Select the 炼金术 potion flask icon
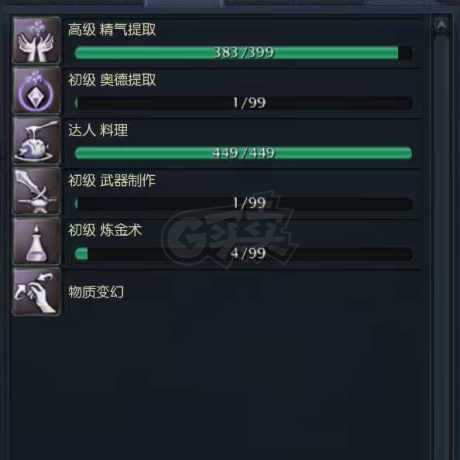The image size is (460, 460). 36,241
